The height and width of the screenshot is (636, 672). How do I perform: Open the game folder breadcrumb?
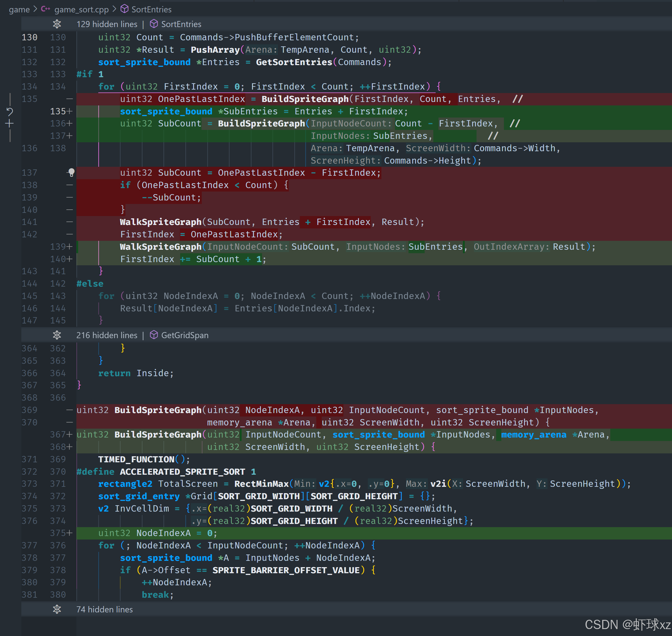pyautogui.click(x=19, y=10)
